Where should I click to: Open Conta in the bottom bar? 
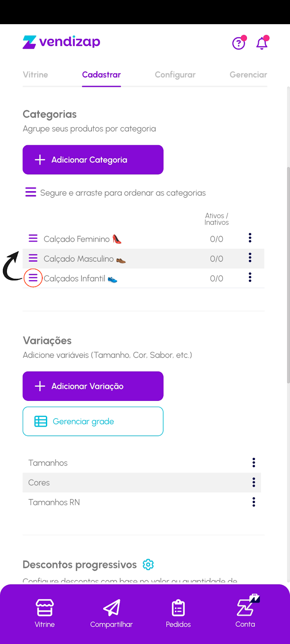point(245,613)
